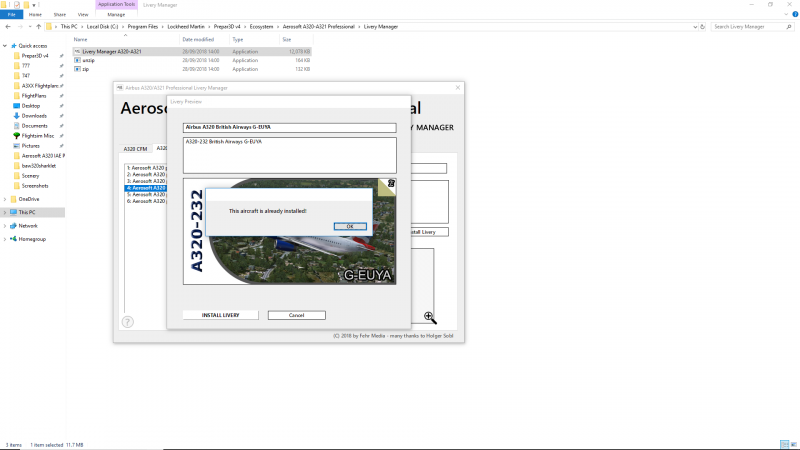This screenshot has width=800, height=450.
Task: Click OK in the already installed message
Action: 350,226
